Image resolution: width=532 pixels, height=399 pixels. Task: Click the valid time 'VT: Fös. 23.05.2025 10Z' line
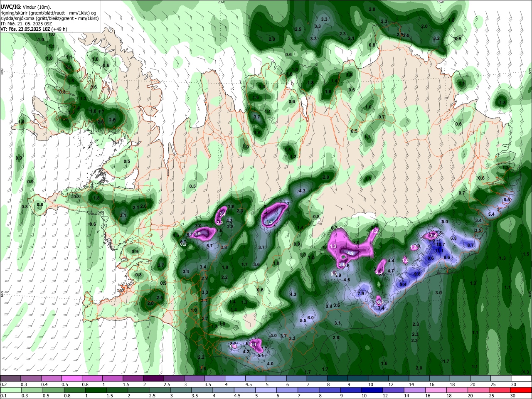[x=26, y=29]
